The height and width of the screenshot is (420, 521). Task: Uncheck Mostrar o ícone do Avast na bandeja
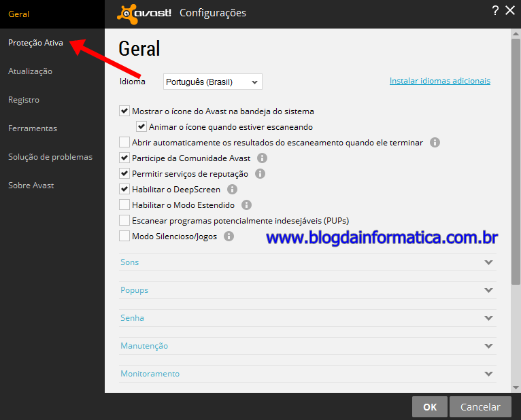tap(124, 111)
